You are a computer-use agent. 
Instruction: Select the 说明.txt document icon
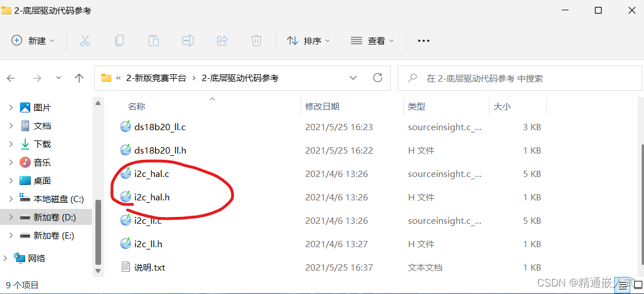tap(126, 267)
